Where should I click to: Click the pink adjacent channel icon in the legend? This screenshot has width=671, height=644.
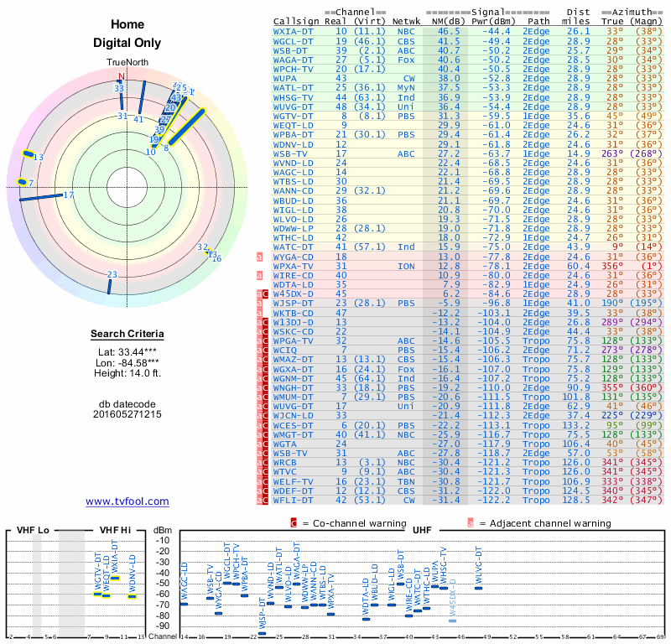(471, 523)
